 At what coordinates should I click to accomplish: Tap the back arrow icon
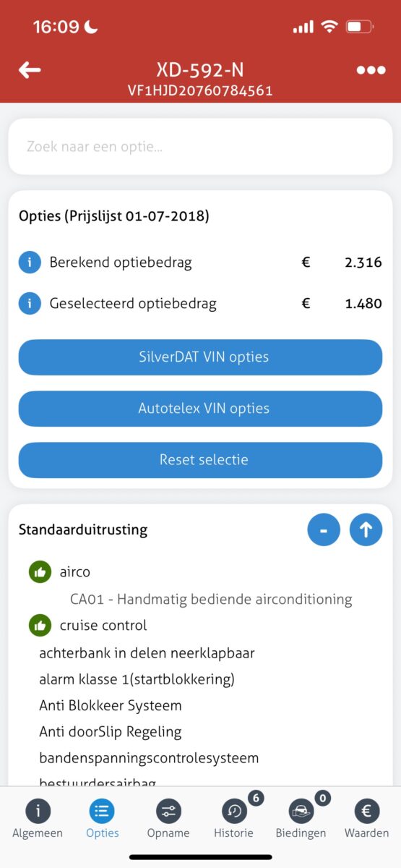tap(30, 70)
